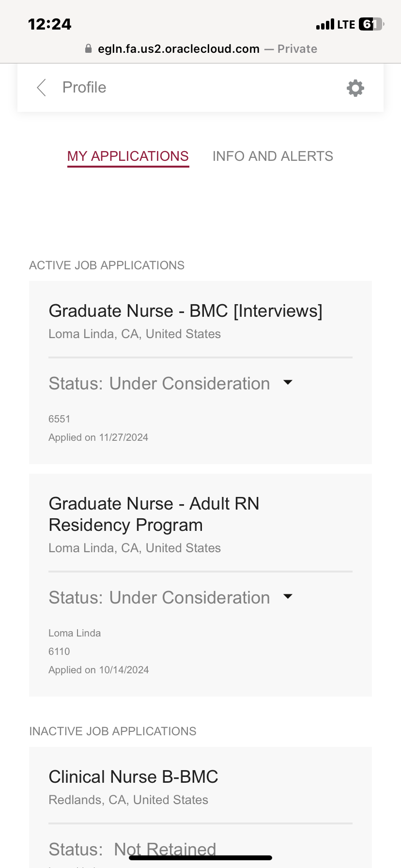This screenshot has height=868, width=401.
Task: Expand status dropdown for Graduate Nurse BMC
Action: click(288, 383)
